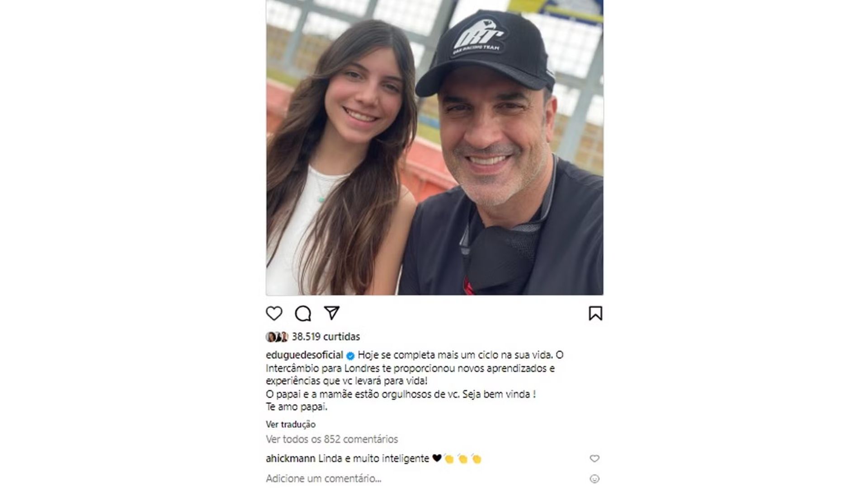Click the selfie photo of the post

coord(434,147)
